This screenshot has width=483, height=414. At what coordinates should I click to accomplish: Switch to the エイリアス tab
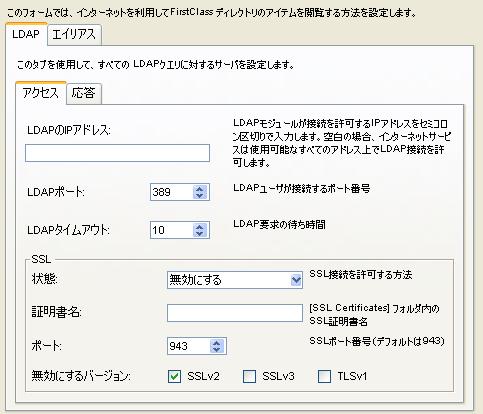click(74, 34)
